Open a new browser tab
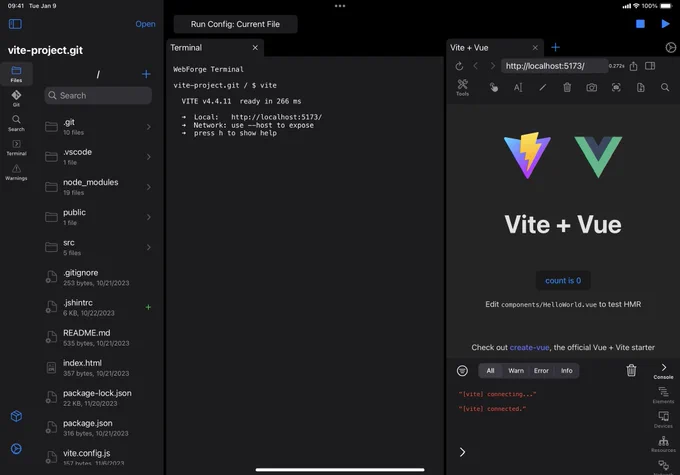The height and width of the screenshot is (475, 680). (x=556, y=47)
